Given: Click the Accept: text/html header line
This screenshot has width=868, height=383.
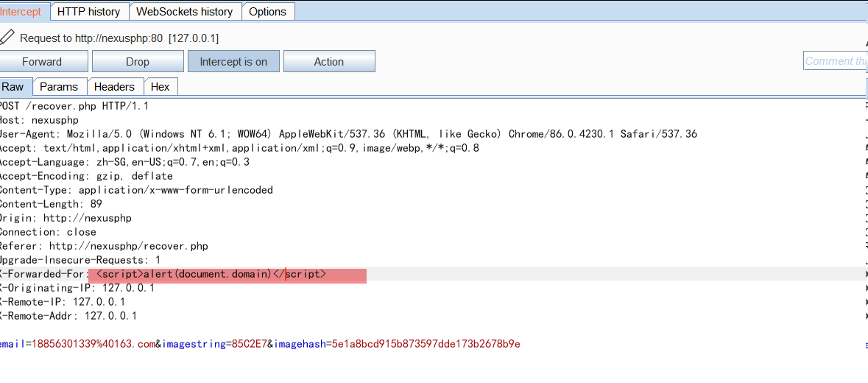Looking at the screenshot, I should click(239, 148).
